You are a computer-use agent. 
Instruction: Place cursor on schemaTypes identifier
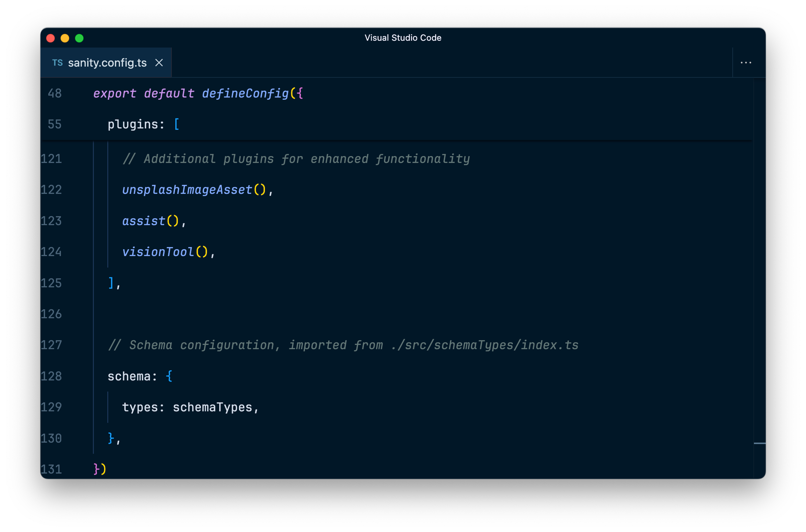pos(213,407)
